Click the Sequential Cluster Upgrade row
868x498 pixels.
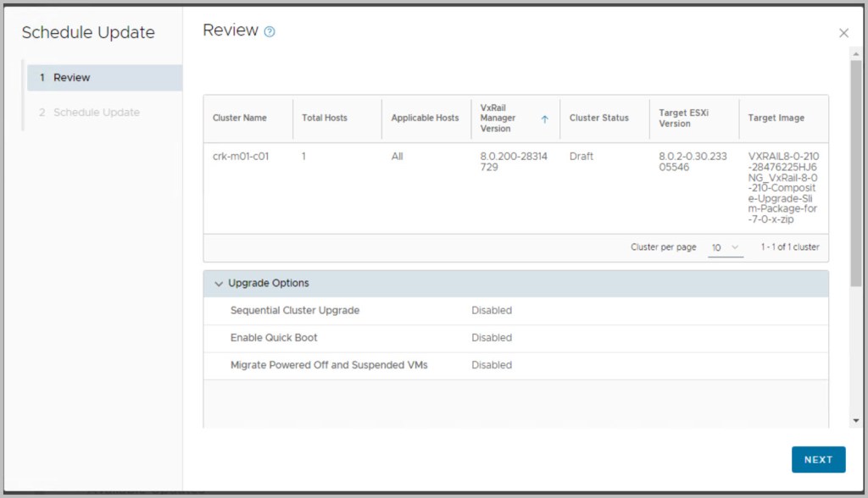click(x=295, y=311)
